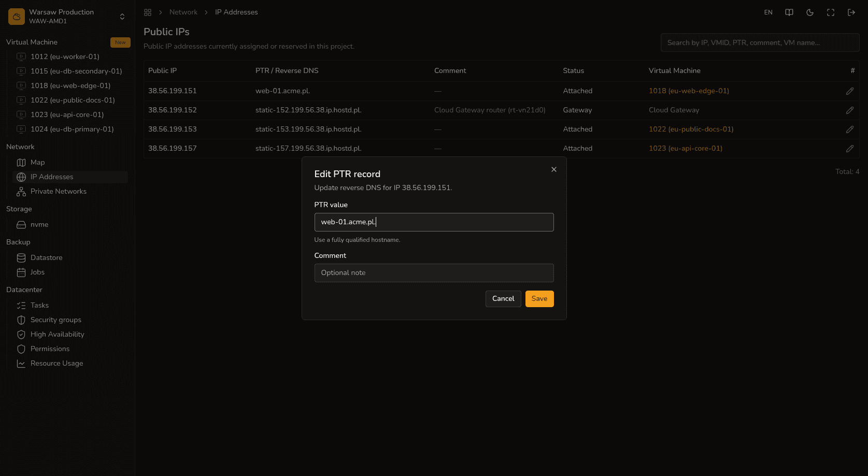This screenshot has width=868, height=476.
Task: Enter fullscreen mode via top icon
Action: [831, 12]
